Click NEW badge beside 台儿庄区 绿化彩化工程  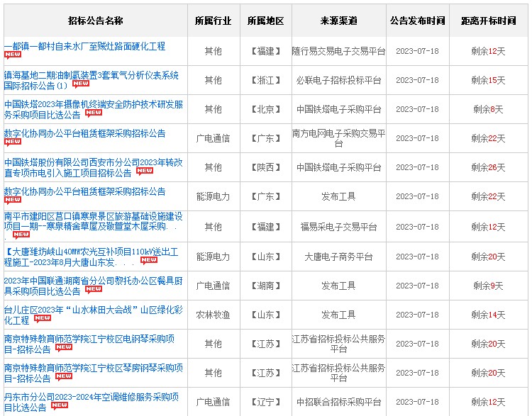click(43, 319)
